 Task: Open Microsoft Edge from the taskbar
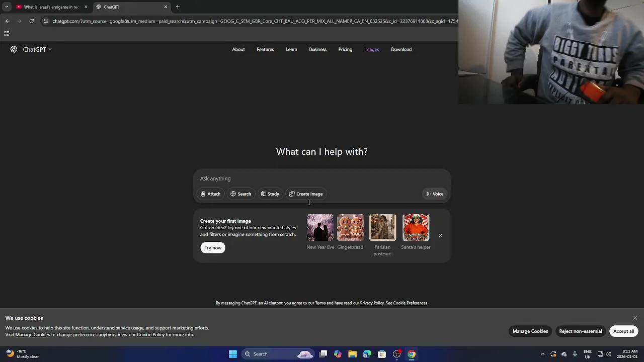367,354
